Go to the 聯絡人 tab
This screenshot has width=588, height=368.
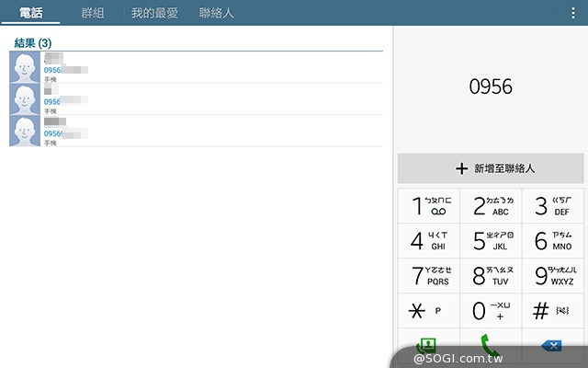tap(217, 13)
